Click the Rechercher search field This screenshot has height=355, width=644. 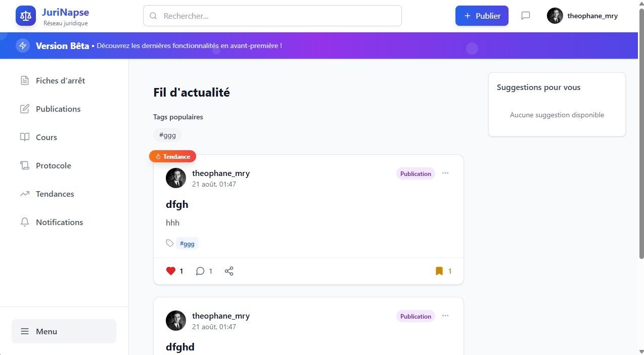click(272, 16)
